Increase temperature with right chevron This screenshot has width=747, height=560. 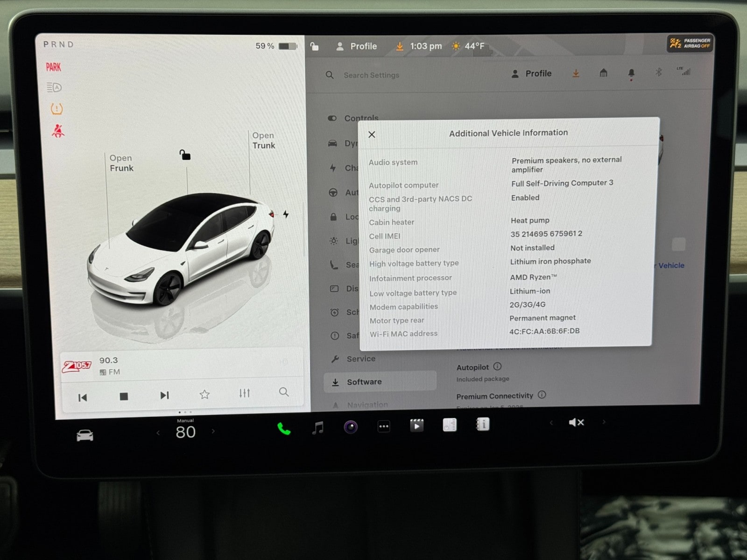click(213, 431)
